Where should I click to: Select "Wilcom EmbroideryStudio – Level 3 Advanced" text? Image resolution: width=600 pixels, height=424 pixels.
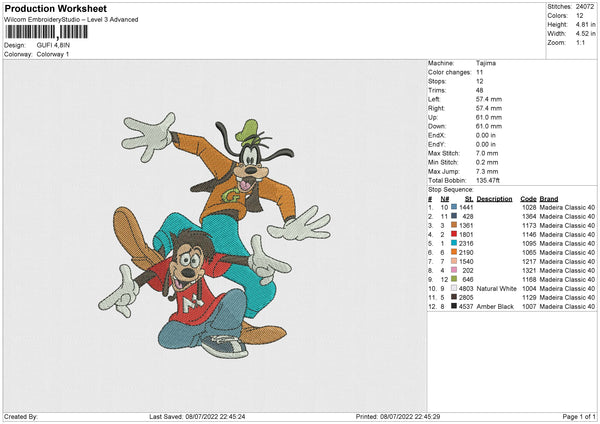point(71,20)
